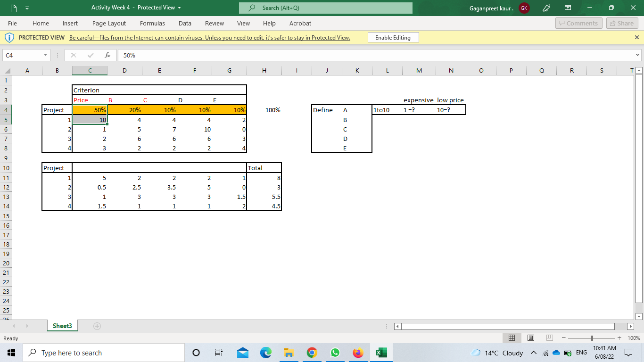Expand the Name Box dropdown
The height and width of the screenshot is (362, 644).
tap(45, 55)
